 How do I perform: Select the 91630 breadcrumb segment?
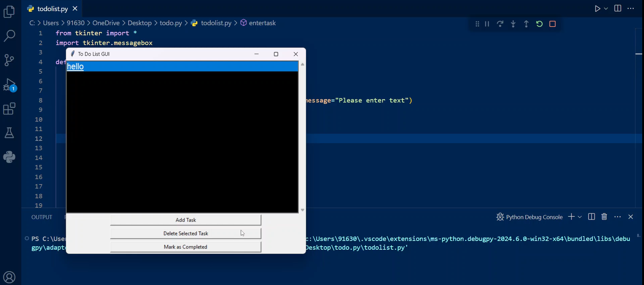pos(76,23)
